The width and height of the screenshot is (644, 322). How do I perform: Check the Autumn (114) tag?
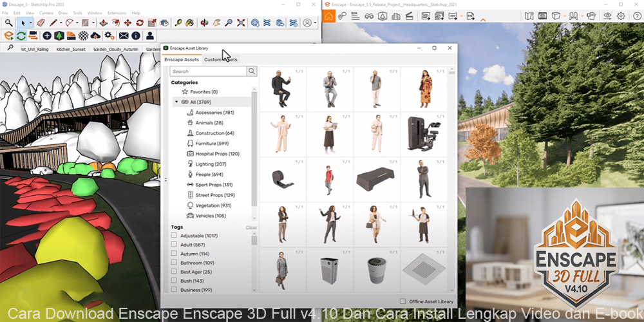tap(174, 253)
